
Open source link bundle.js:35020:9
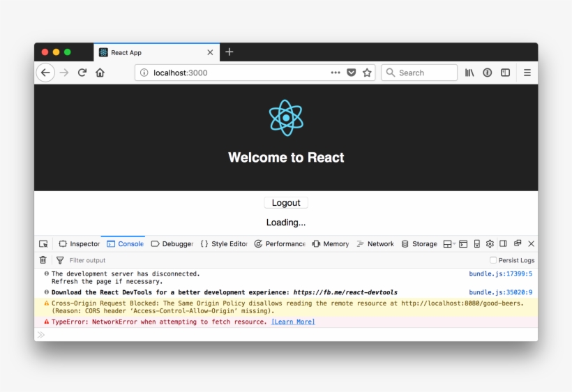tap(501, 292)
